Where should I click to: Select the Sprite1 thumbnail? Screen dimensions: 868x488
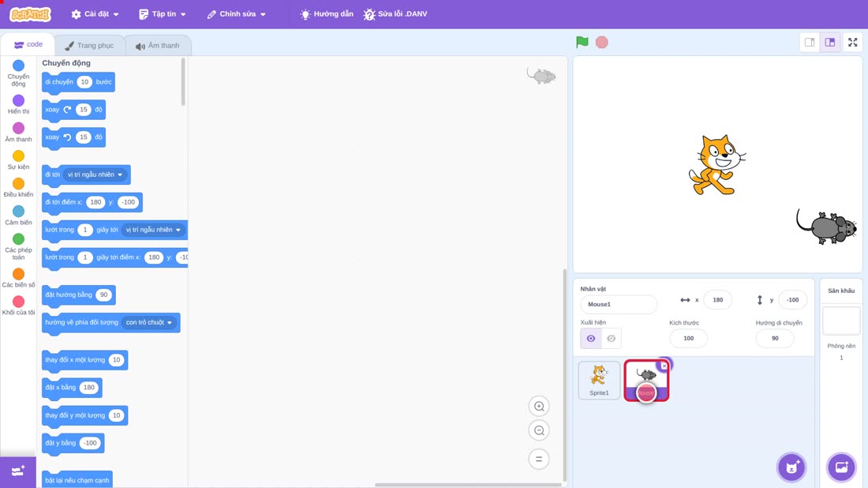(x=599, y=380)
